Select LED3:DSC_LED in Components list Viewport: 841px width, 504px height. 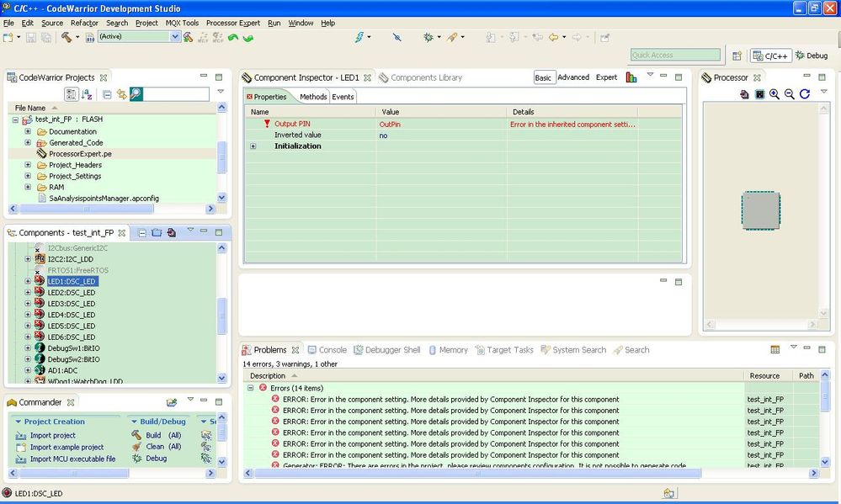pyautogui.click(x=72, y=304)
